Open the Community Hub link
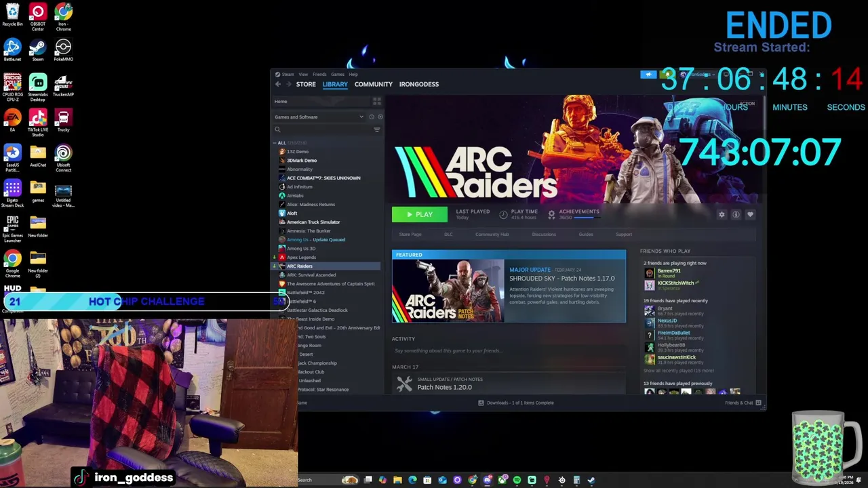 [492, 235]
